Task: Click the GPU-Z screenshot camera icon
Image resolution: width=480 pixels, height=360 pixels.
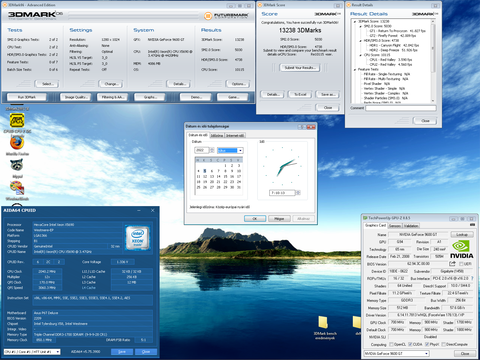Action: click(472, 225)
